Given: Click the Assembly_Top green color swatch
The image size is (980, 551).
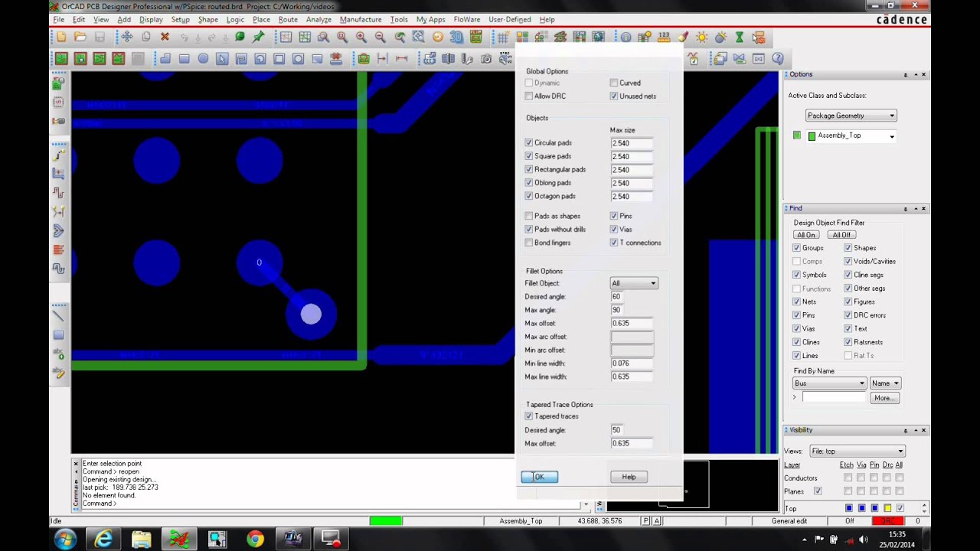Looking at the screenshot, I should pos(812,136).
